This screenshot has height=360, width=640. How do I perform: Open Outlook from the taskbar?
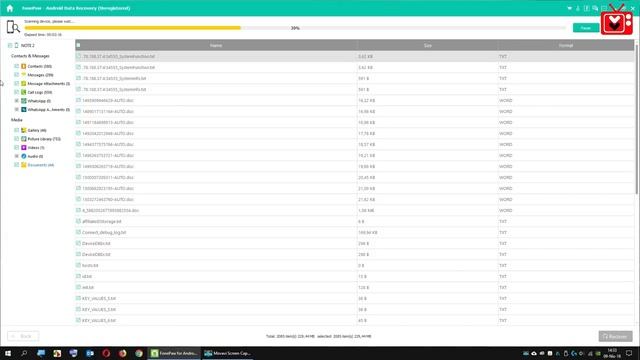(x=90, y=353)
